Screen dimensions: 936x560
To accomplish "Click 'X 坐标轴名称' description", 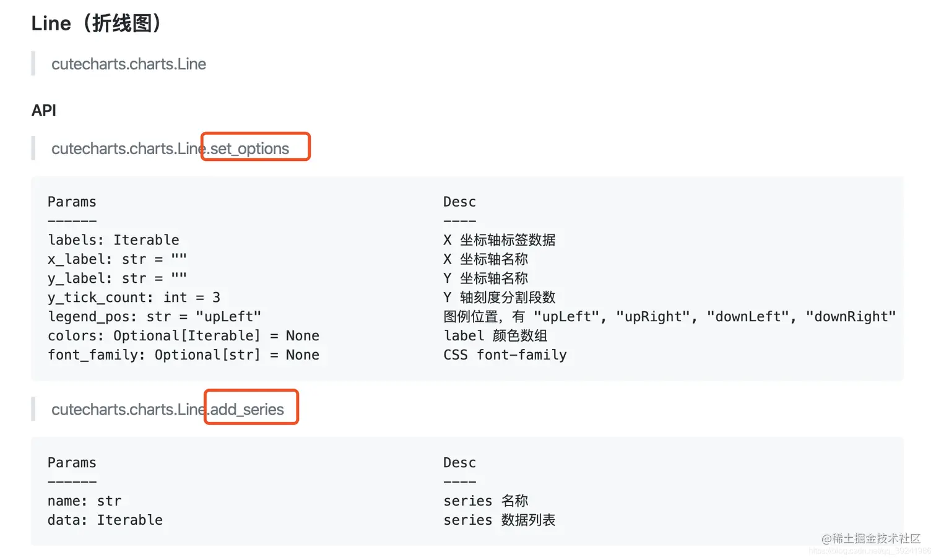I will 485,259.
